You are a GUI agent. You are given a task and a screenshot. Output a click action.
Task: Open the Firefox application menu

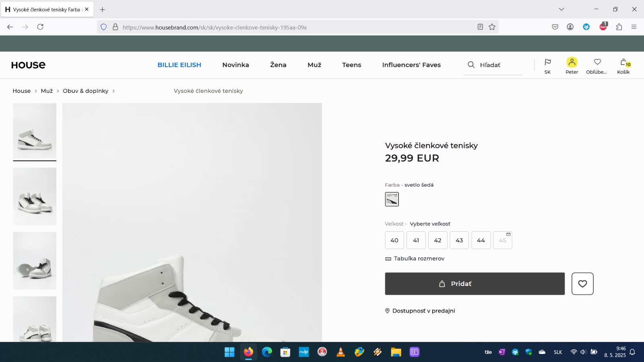pos(634,27)
